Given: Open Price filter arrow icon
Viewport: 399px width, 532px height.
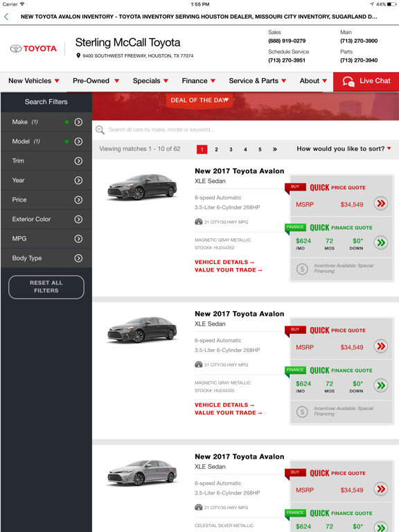Looking at the screenshot, I should pyautogui.click(x=78, y=199).
